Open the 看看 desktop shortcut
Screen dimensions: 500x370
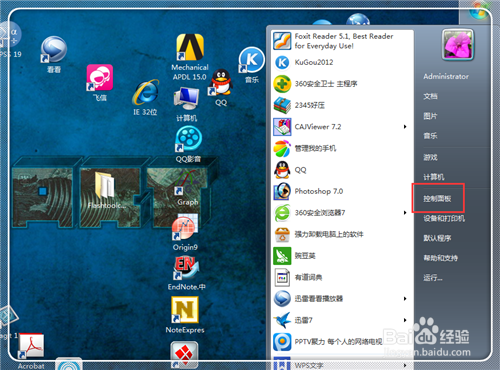pyautogui.click(x=54, y=55)
